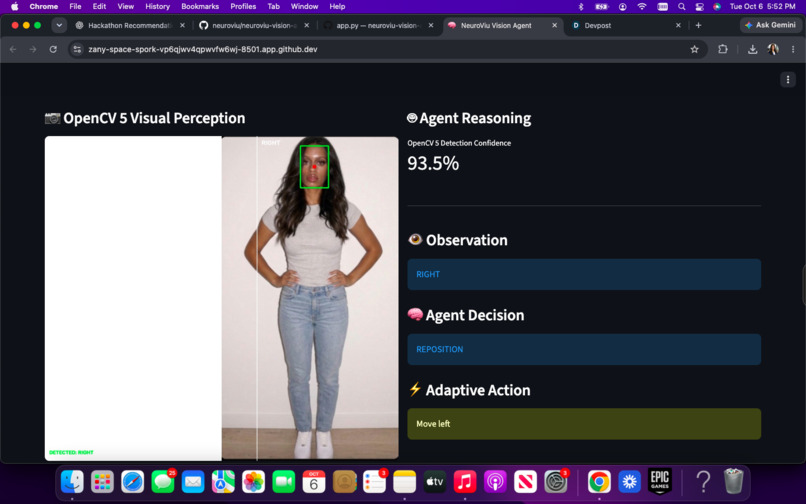
Task: Switch to the neuroviu GitHub repository tab
Action: click(254, 25)
